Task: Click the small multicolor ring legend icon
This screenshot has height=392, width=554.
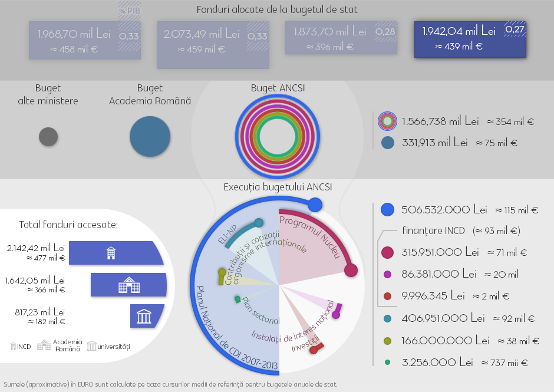Action: point(387,121)
